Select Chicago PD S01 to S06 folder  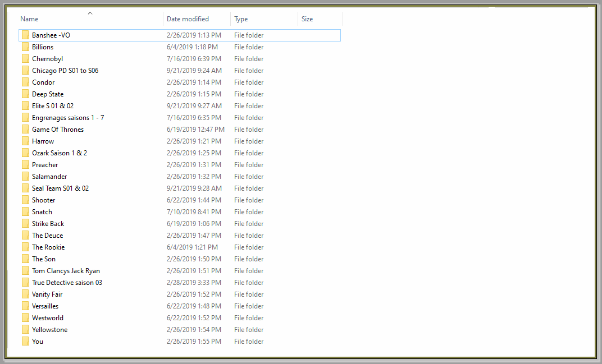[x=65, y=71]
